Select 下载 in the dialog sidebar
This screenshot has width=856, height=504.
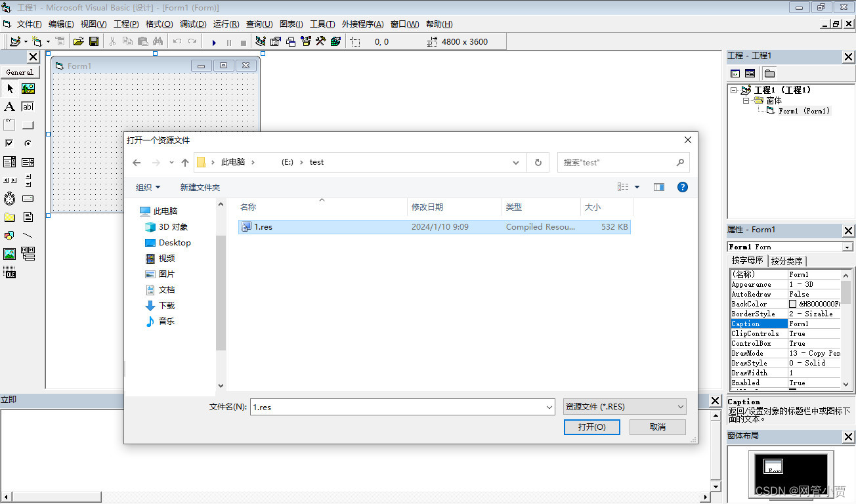(x=167, y=305)
